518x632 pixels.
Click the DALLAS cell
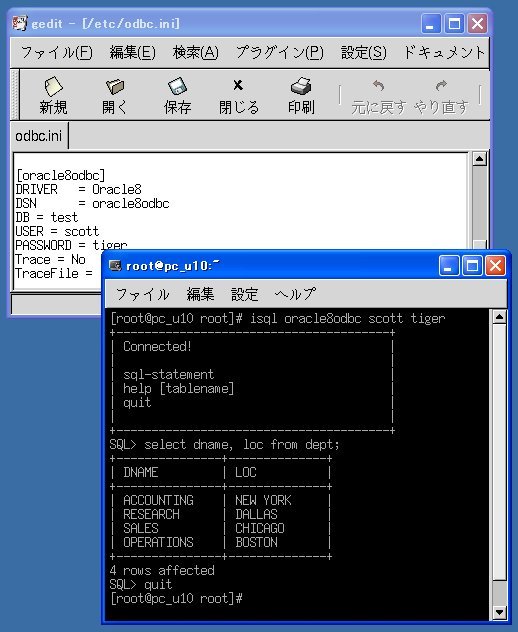click(256, 514)
